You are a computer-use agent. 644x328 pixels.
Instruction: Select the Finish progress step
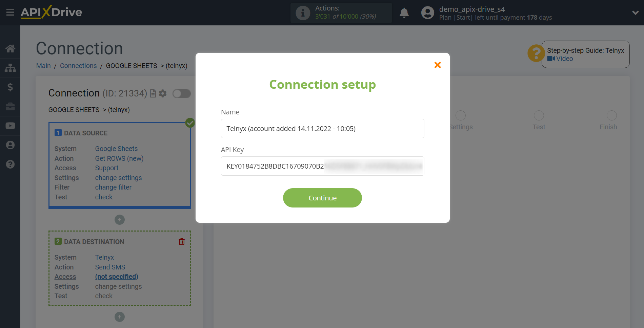tap(612, 115)
